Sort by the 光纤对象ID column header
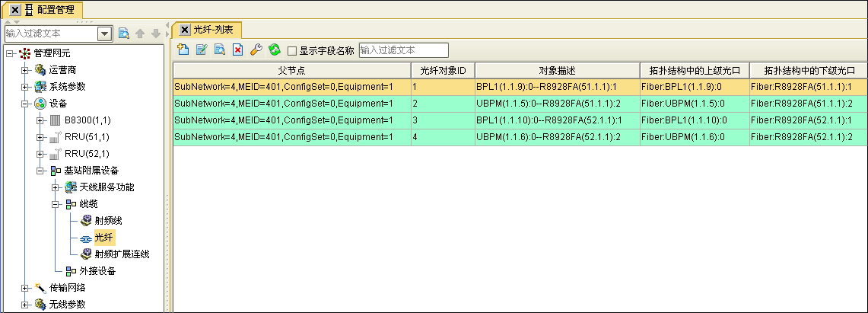Screen dimensions: 868x313 pyautogui.click(x=443, y=70)
